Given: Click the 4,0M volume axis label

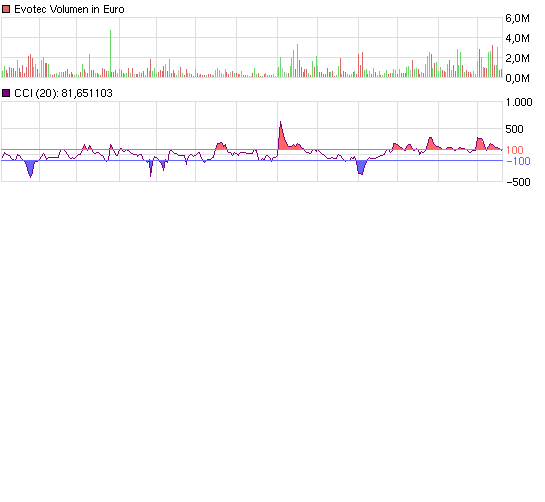Looking at the screenshot, I should pos(517,38).
